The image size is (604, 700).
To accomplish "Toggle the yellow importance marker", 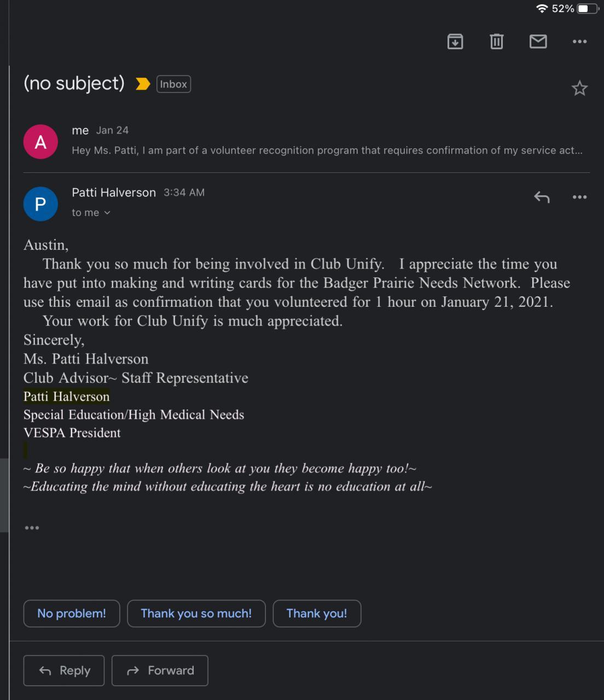I will pyautogui.click(x=143, y=84).
